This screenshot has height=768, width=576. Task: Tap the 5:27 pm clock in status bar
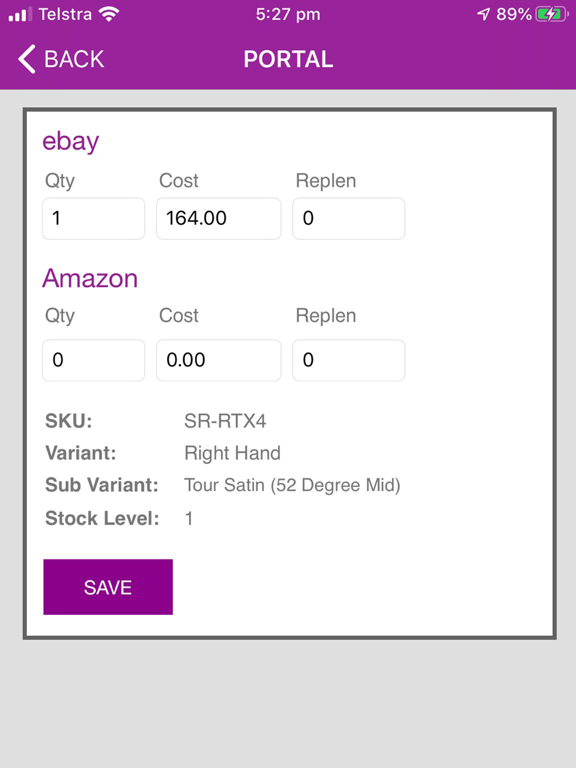[288, 14]
